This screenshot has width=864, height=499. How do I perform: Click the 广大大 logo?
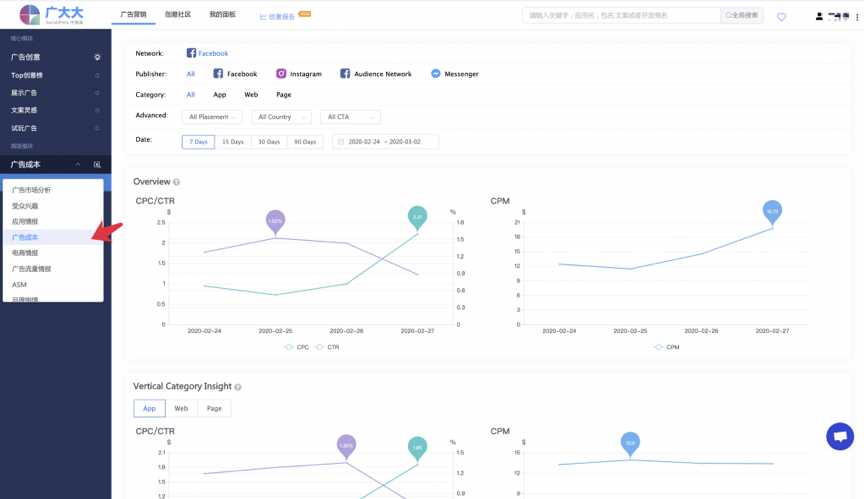coord(51,15)
